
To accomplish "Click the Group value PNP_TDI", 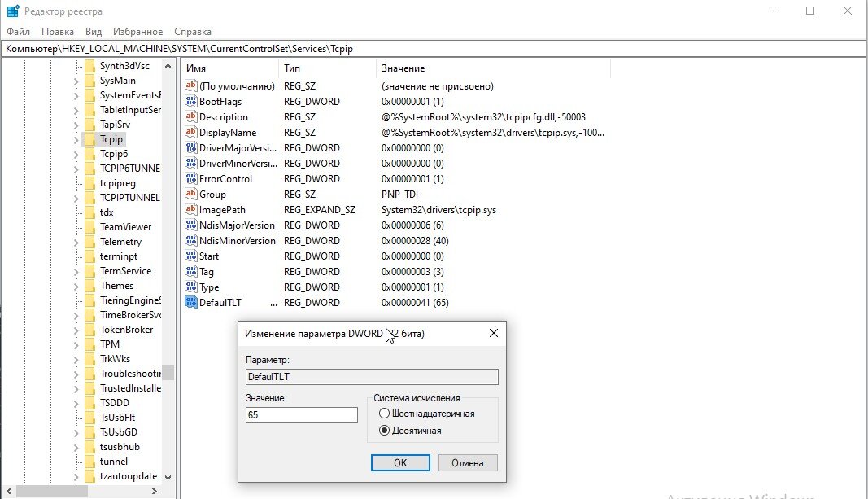I will coord(399,195).
